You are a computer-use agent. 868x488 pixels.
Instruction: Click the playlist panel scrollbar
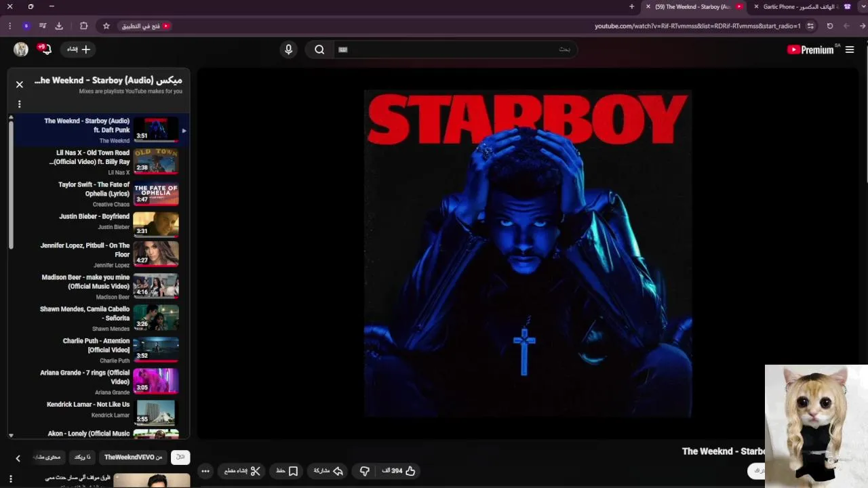(11, 184)
